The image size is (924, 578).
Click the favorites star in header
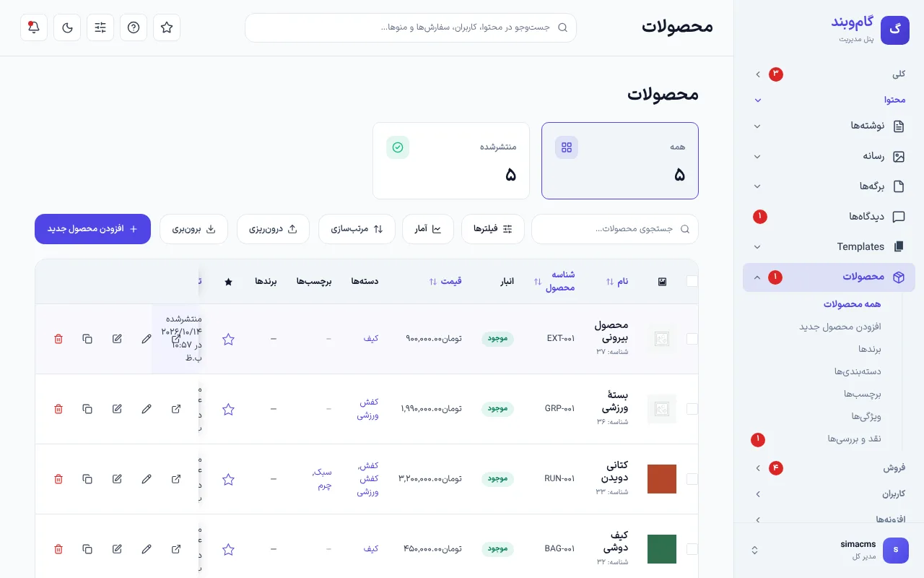(167, 27)
